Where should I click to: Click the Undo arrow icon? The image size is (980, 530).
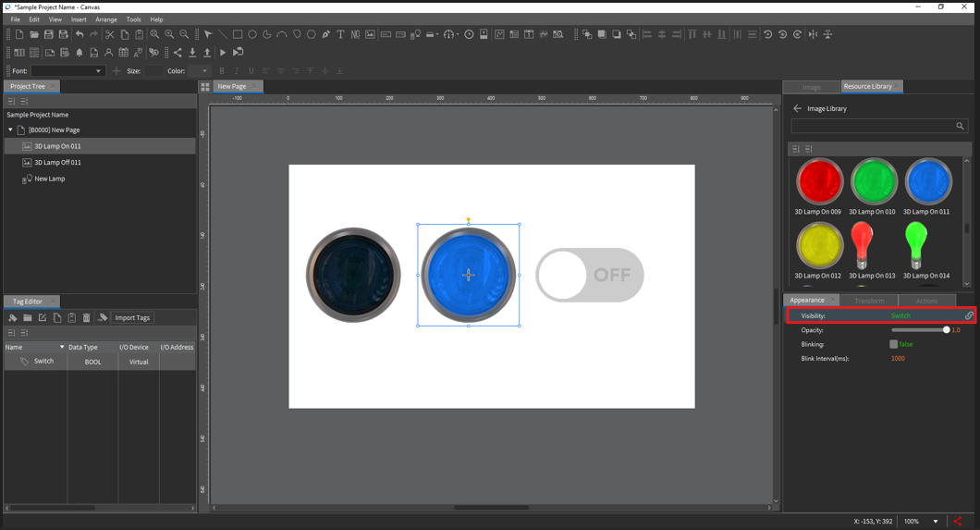[x=80, y=34]
